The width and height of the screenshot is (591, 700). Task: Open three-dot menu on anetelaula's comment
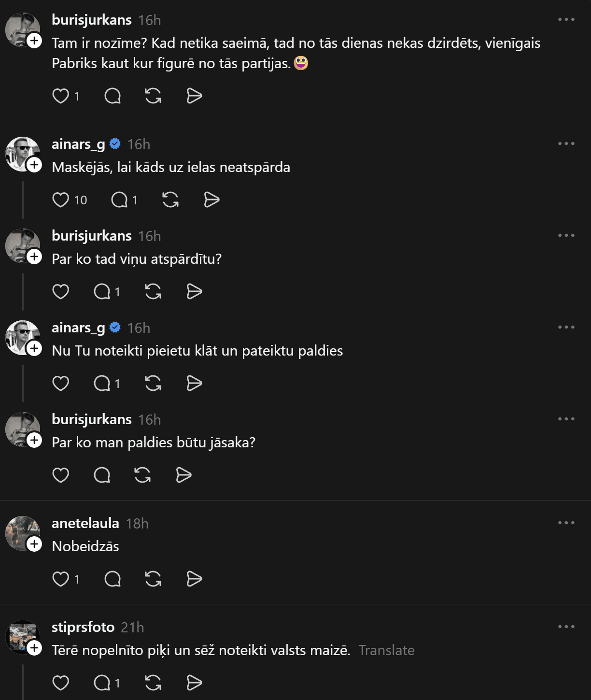566,523
